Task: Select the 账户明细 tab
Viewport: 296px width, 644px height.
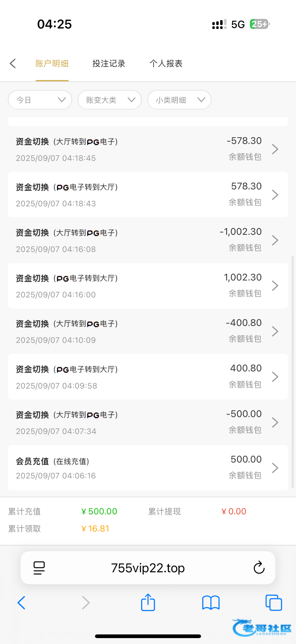Action: coord(52,64)
